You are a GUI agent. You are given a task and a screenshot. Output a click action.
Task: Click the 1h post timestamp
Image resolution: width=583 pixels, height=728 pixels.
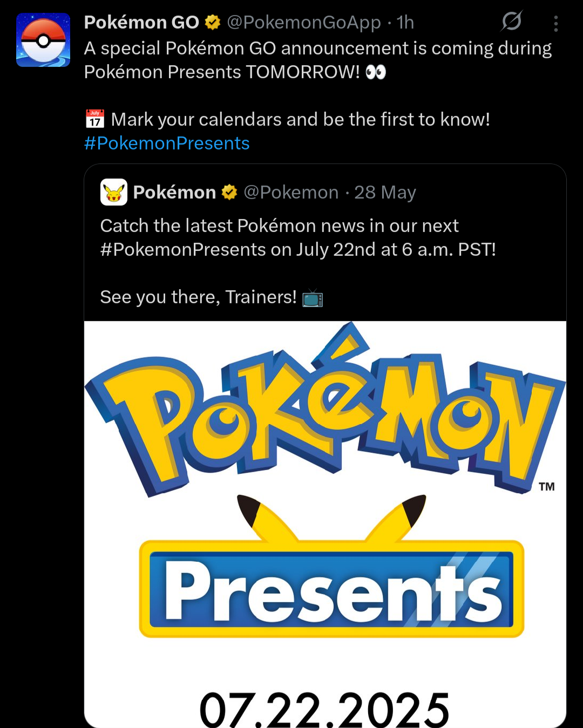pos(405,22)
